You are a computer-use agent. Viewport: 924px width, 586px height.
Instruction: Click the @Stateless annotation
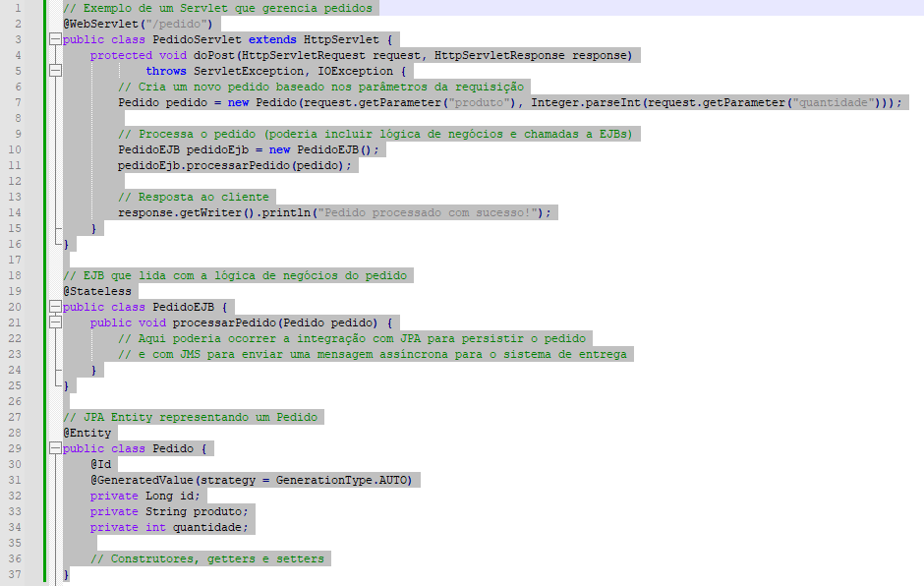click(97, 291)
